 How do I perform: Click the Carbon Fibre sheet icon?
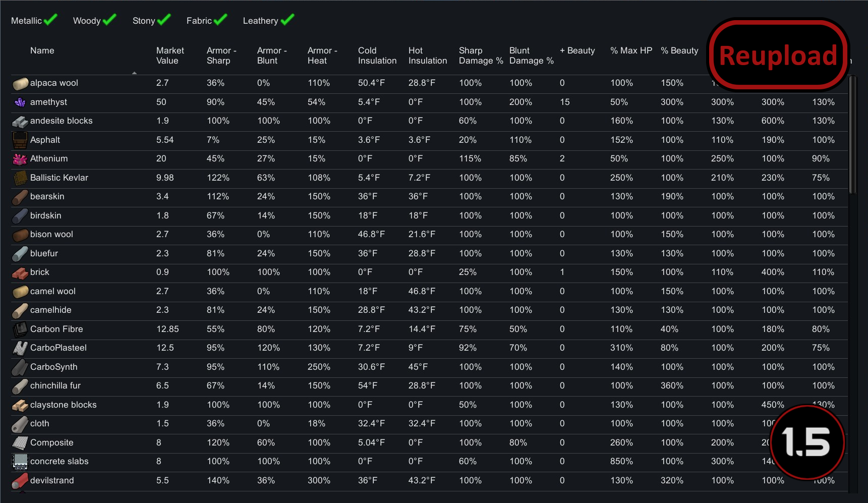[20, 329]
